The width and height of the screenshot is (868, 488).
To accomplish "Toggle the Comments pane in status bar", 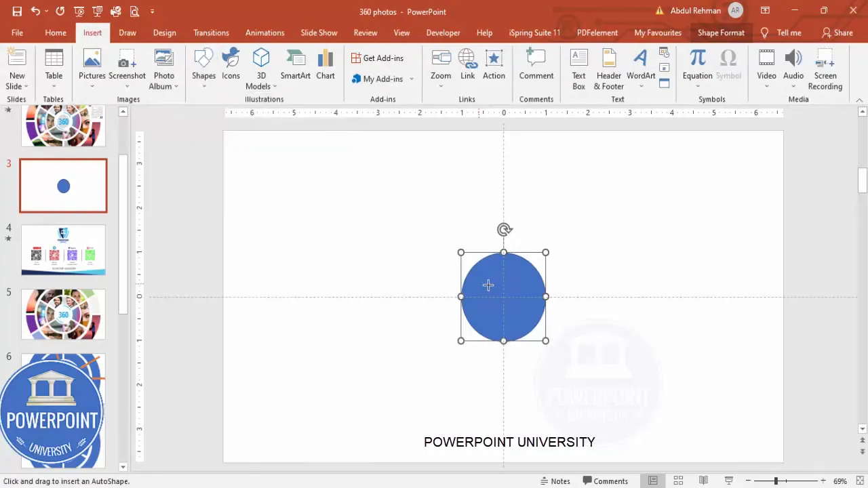I will (x=605, y=481).
